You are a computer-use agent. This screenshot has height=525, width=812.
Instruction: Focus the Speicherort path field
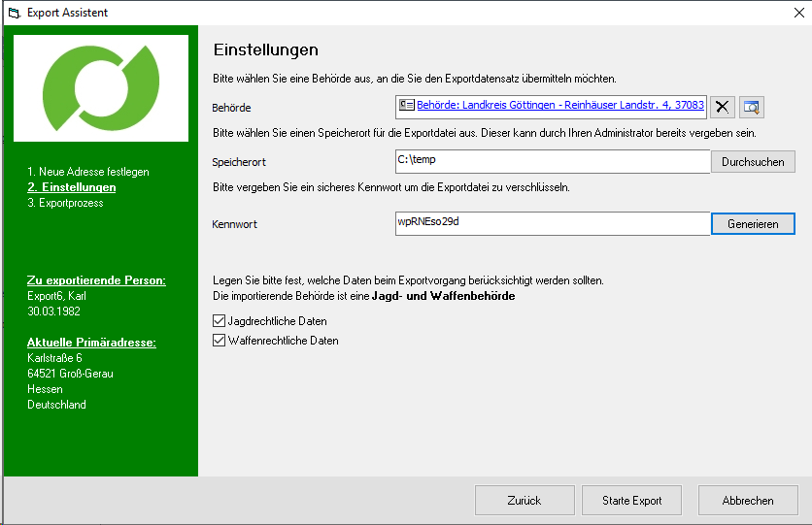(552, 161)
